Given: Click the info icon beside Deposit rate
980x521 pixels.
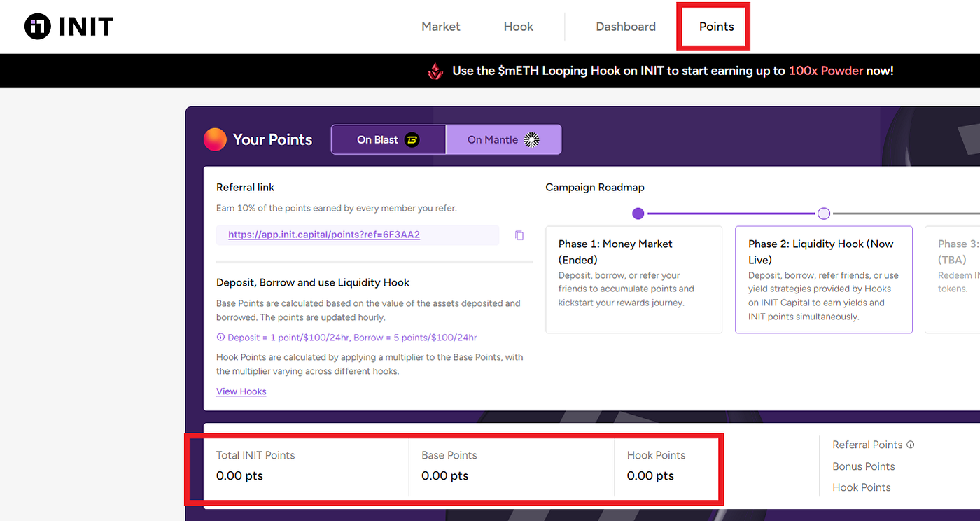Looking at the screenshot, I should coord(220,338).
